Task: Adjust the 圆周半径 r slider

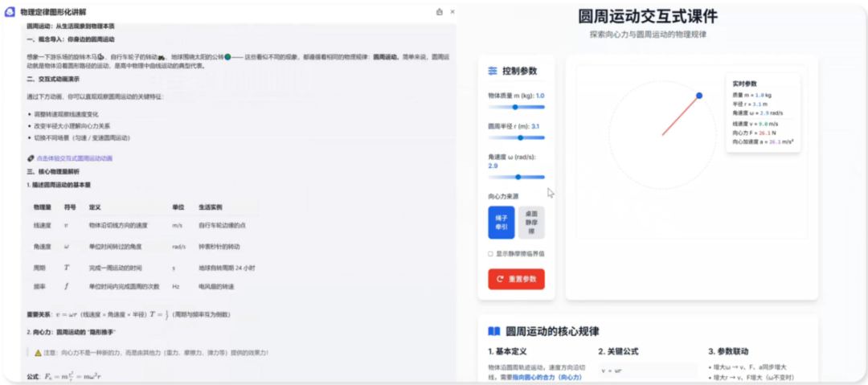Action: coord(517,137)
